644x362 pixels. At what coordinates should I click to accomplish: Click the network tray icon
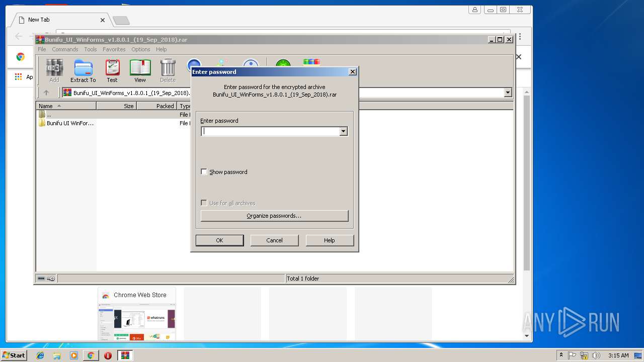coord(584,355)
